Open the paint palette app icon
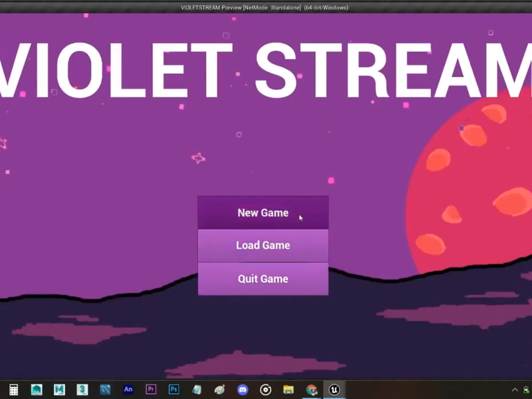This screenshot has width=532, height=399. pos(219,390)
